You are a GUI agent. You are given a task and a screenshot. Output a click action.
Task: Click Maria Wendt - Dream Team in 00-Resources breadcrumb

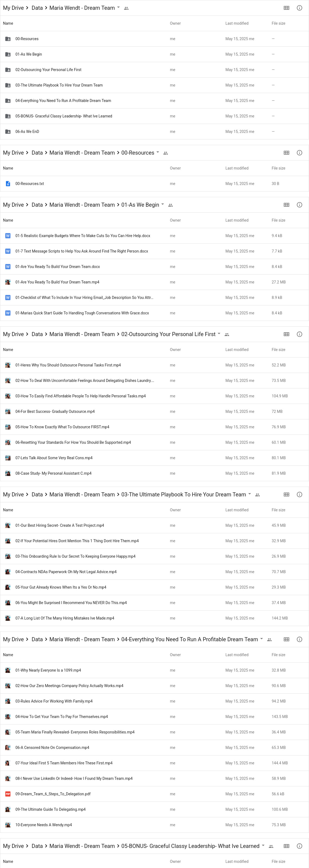(82, 153)
